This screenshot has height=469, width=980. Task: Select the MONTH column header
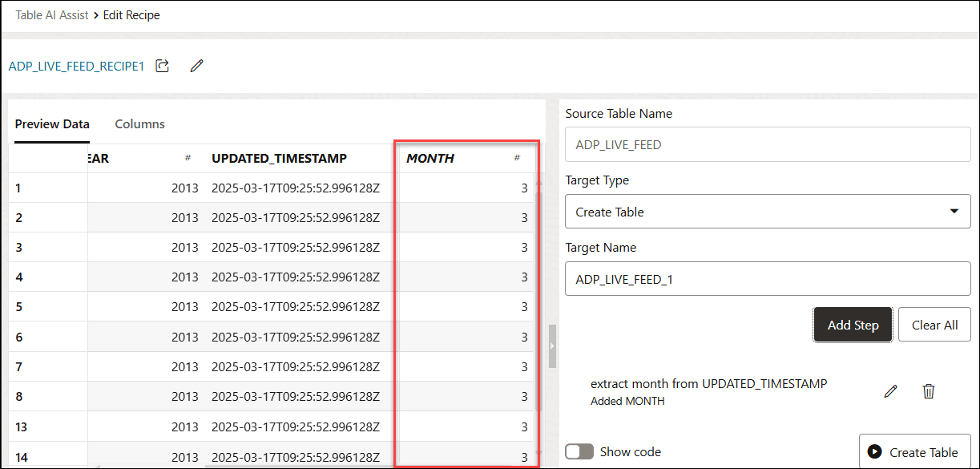(x=430, y=159)
